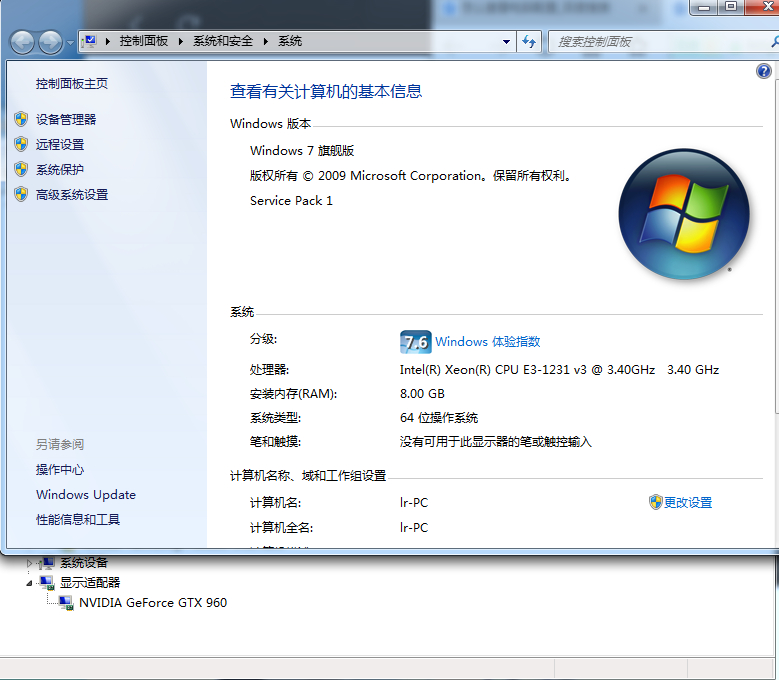
Task: Select the 8.00 GB RAM value
Action: pos(422,394)
